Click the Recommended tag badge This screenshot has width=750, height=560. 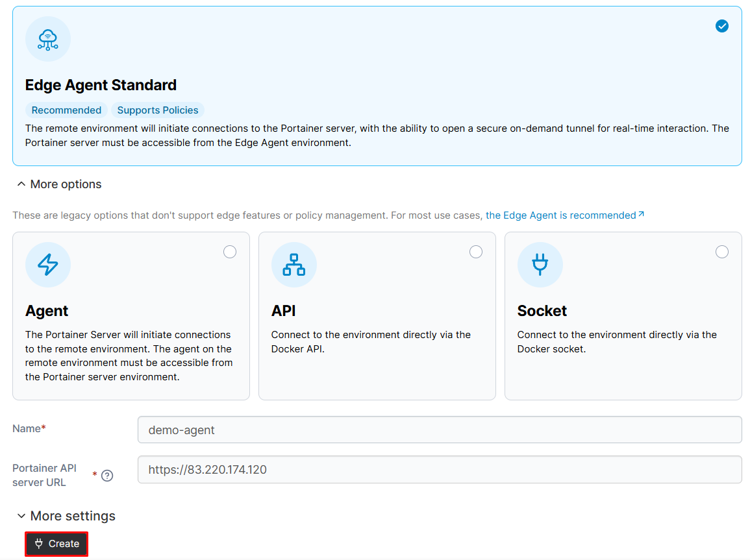coord(66,110)
